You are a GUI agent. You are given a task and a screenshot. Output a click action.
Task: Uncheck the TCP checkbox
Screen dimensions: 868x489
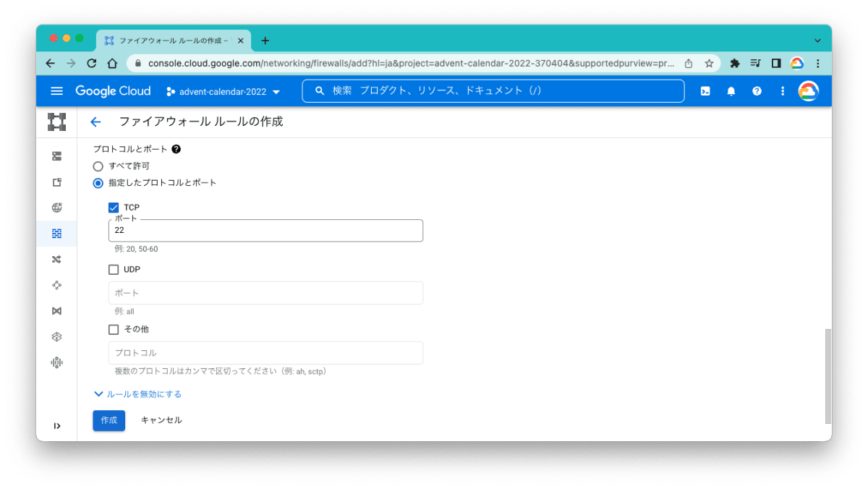114,208
